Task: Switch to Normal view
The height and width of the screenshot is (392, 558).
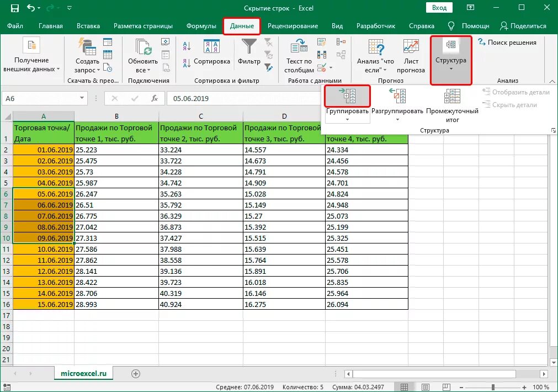Action: (404, 387)
